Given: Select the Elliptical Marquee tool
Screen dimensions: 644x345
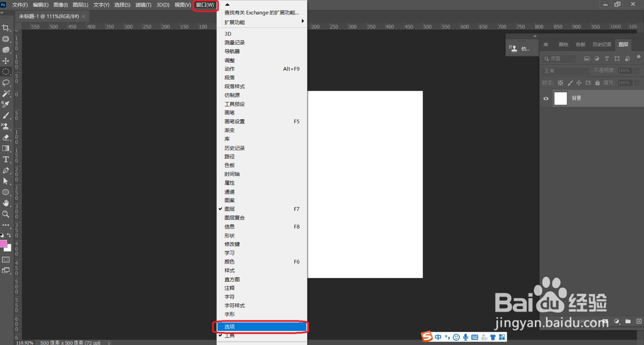Looking at the screenshot, I should click(6, 72).
